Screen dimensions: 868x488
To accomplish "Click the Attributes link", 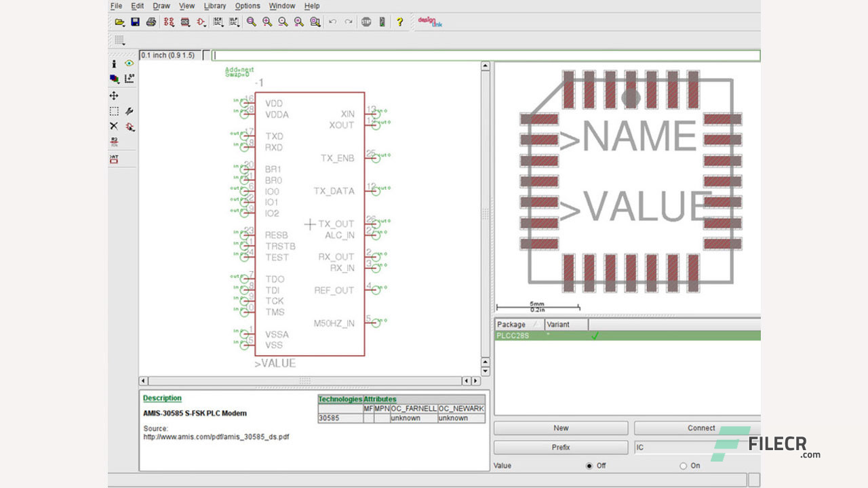I will 380,399.
